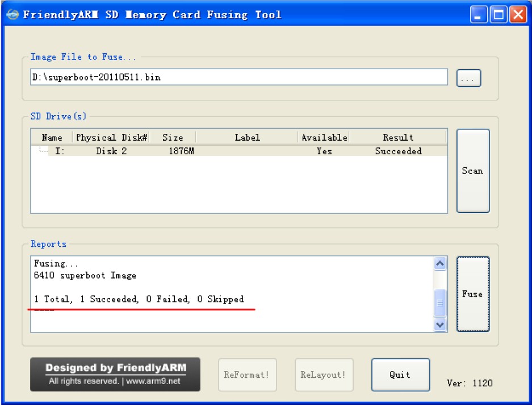Click the ReLayout! button
This screenshot has width=532, height=405.
(x=324, y=374)
